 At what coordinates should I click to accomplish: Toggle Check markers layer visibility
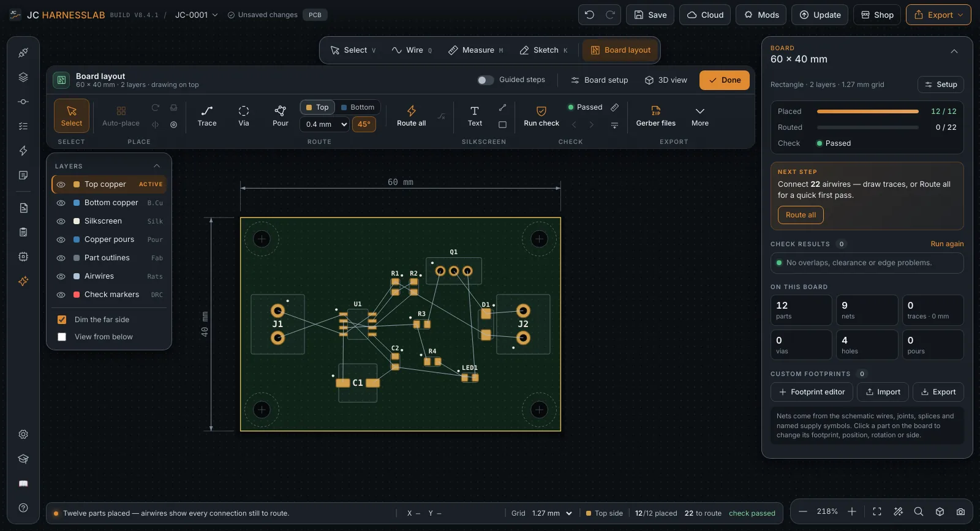click(61, 295)
